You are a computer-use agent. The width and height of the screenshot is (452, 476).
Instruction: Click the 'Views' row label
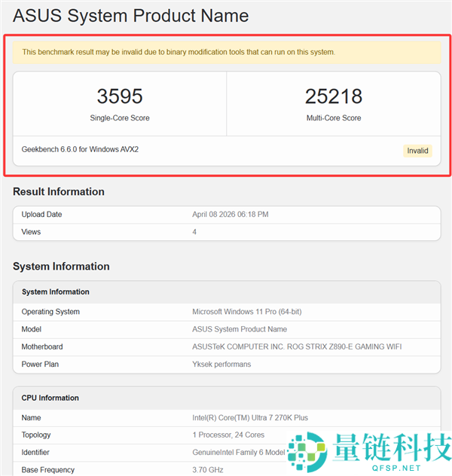coord(31,232)
